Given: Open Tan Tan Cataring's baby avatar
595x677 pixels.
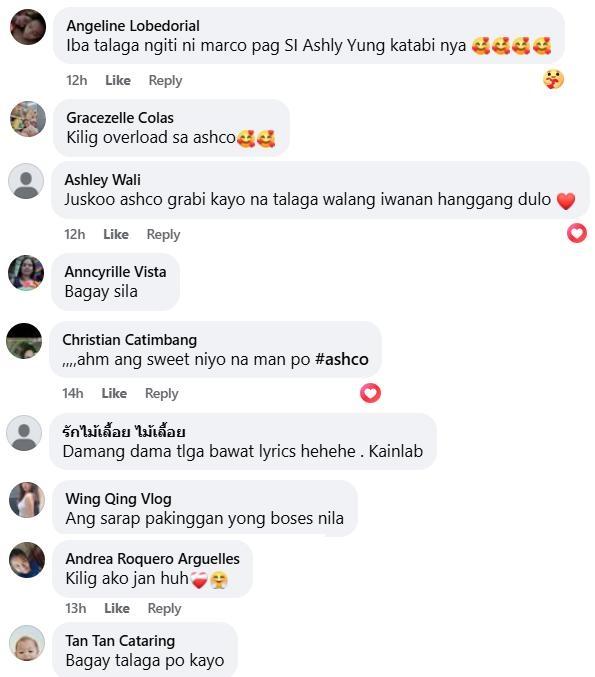Looking at the screenshot, I should (27, 643).
